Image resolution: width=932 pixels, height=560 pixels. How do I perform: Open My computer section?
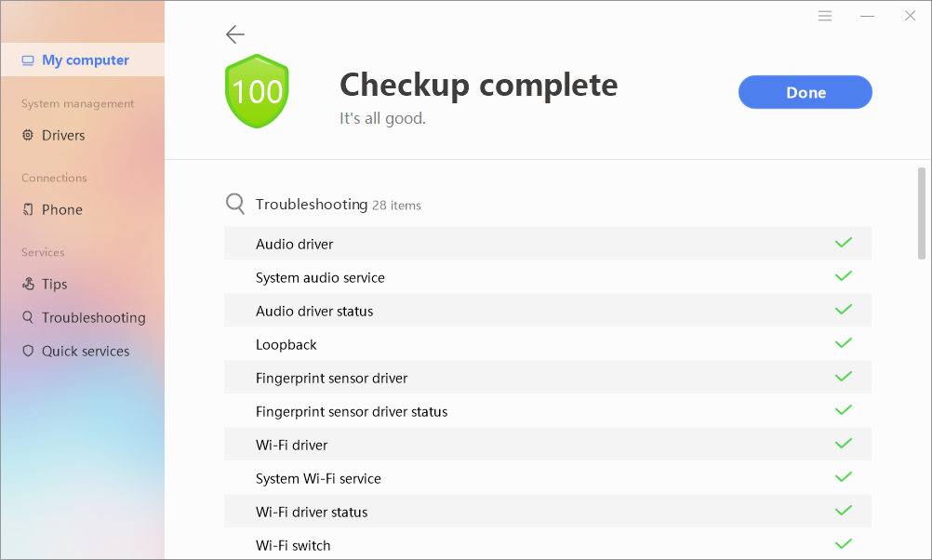pyautogui.click(x=85, y=60)
